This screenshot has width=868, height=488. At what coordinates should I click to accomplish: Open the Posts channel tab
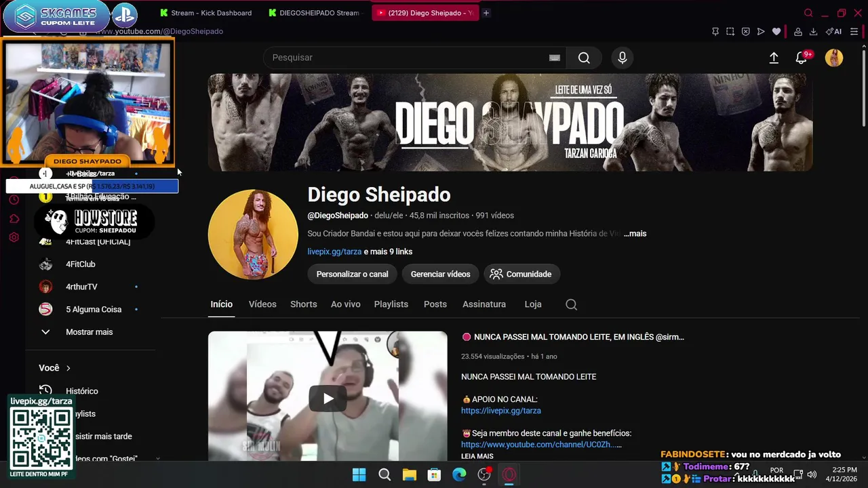435,304
